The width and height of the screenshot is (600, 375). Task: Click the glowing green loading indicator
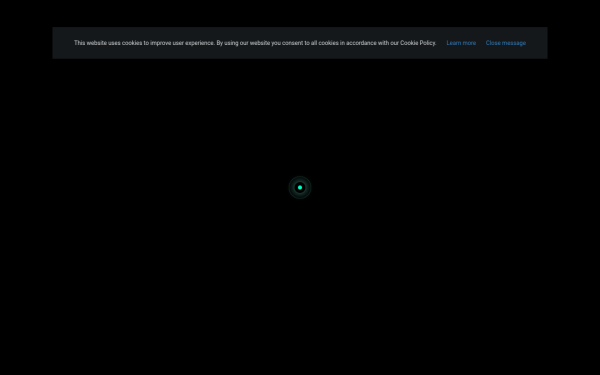click(x=300, y=188)
